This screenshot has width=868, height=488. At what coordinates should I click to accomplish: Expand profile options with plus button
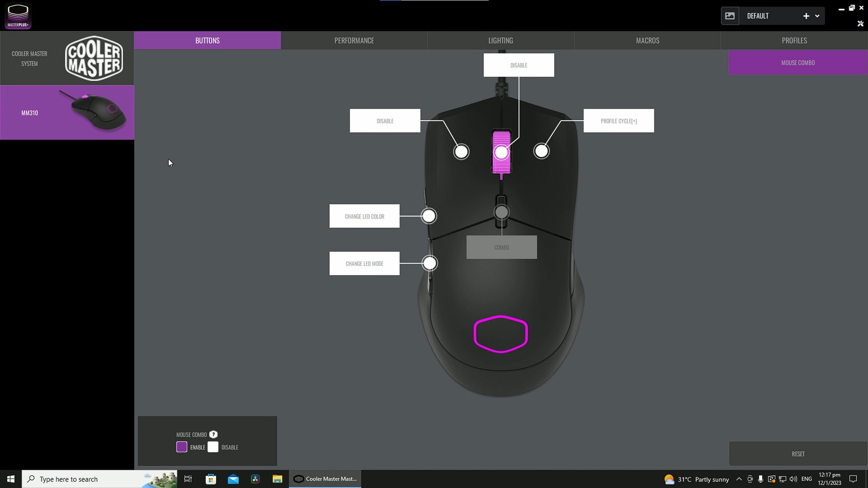tap(806, 15)
